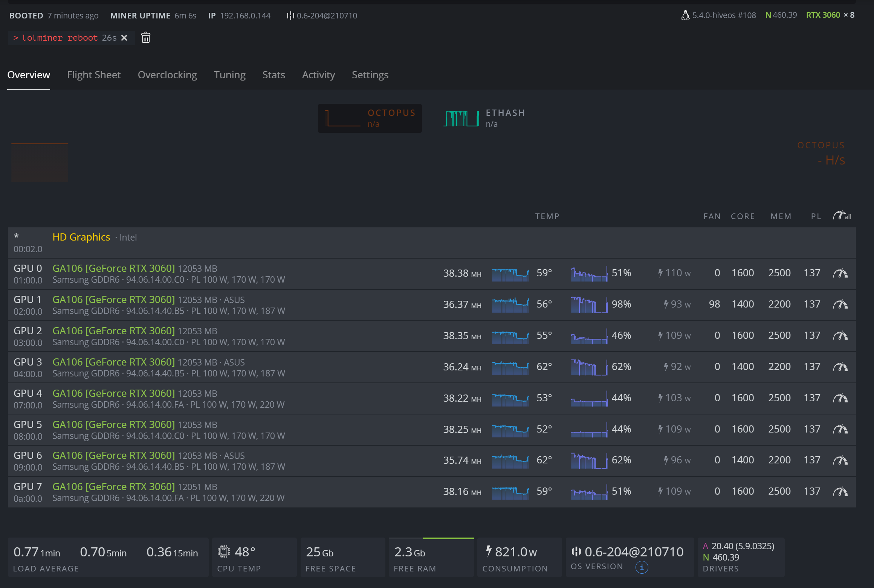Click the RTX 3060 × 8 label

click(x=830, y=15)
